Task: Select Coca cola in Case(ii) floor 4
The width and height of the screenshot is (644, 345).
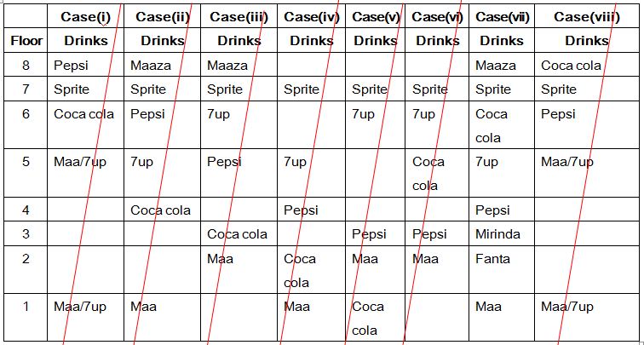Action: coord(160,209)
